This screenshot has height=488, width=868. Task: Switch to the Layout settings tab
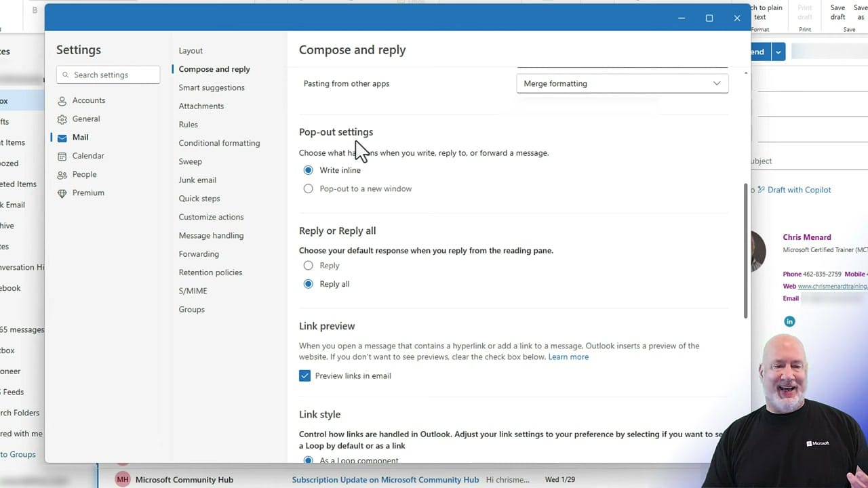[x=191, y=50]
